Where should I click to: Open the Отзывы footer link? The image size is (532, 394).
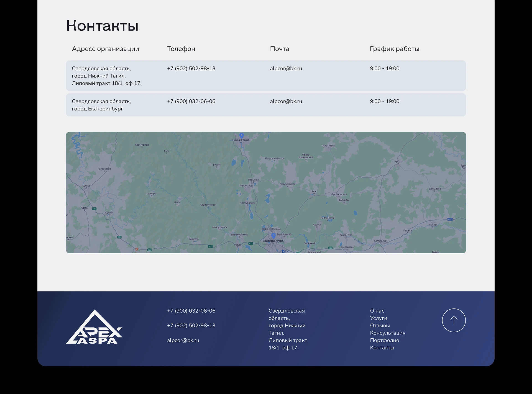coord(380,326)
